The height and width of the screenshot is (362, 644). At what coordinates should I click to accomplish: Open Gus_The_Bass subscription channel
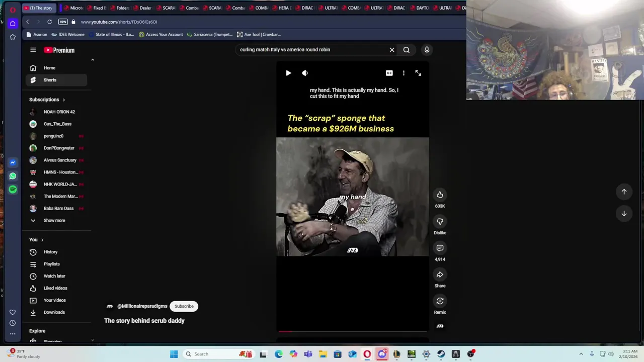[56, 124]
